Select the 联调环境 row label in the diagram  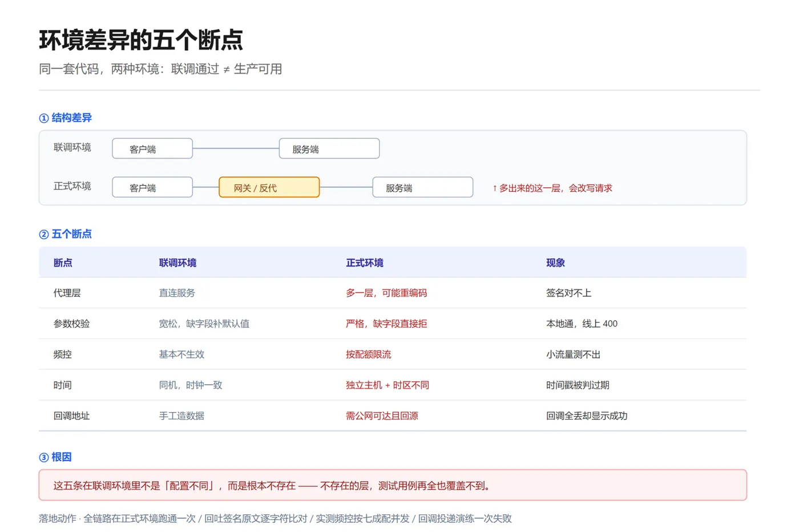click(72, 147)
